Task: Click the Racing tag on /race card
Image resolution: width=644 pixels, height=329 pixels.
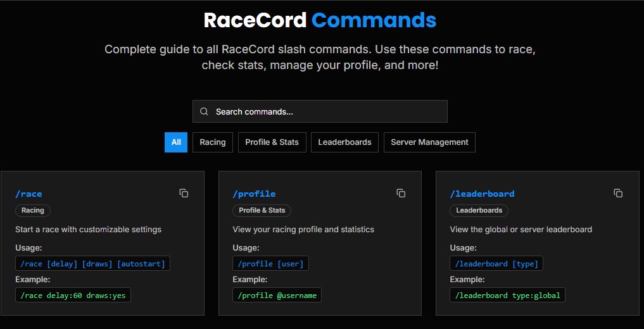Action: point(33,211)
